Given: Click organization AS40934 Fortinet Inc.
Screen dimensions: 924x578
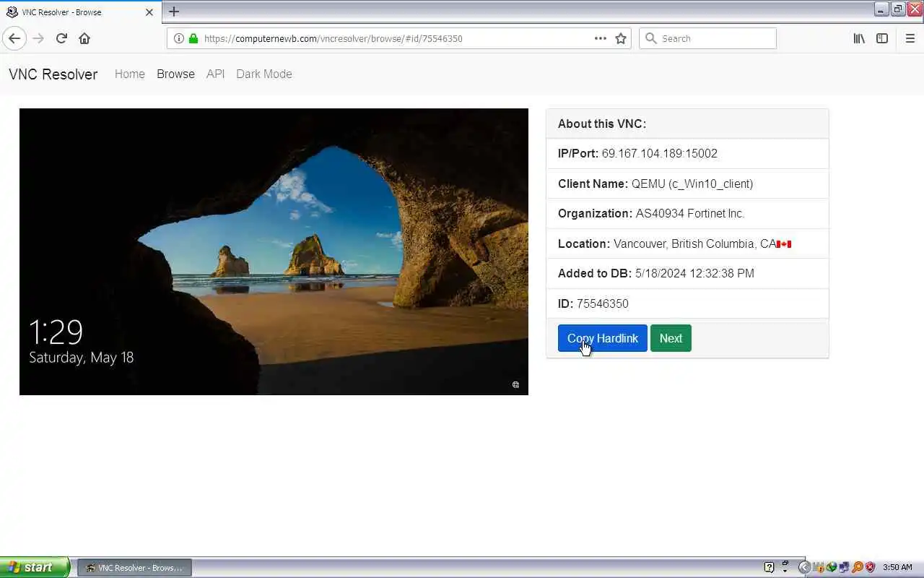Looking at the screenshot, I should (690, 214).
